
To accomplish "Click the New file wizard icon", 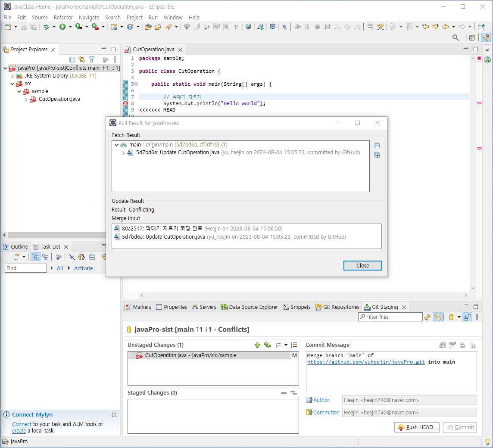I will click(8, 27).
